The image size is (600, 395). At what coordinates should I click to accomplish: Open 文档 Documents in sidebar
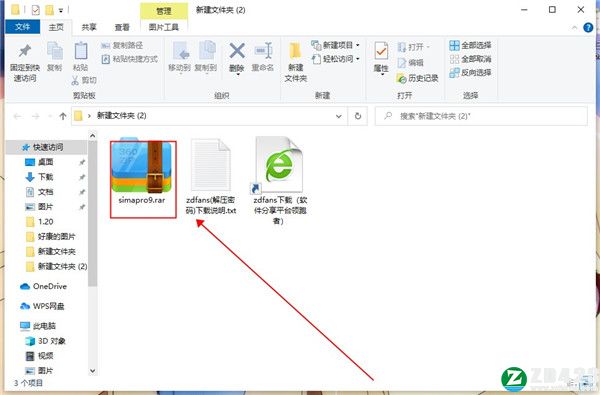click(39, 192)
